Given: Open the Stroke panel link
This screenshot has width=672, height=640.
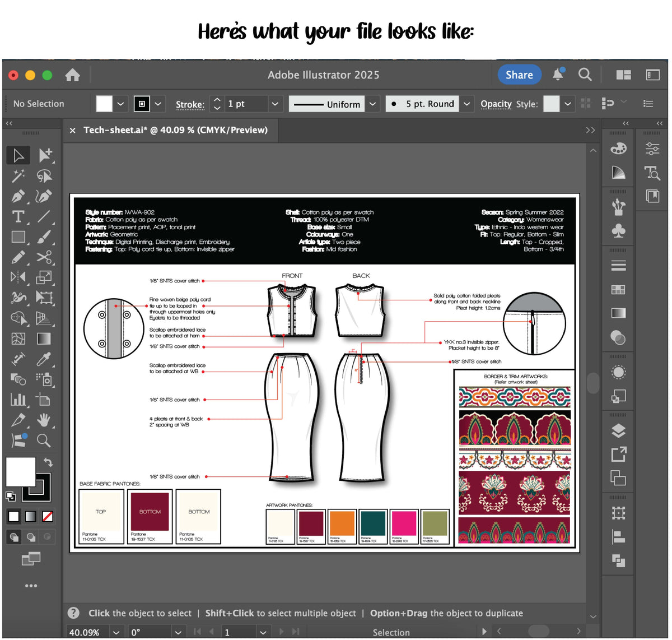Looking at the screenshot, I should coord(190,104).
